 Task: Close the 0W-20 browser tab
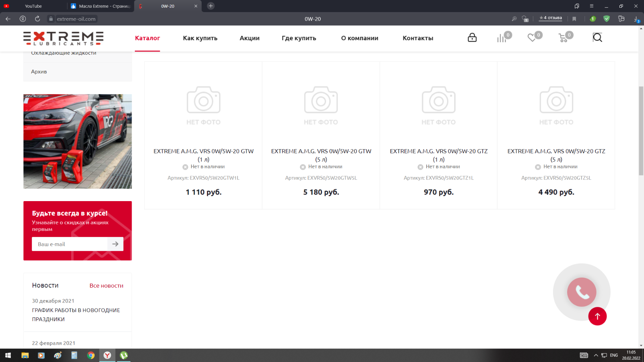pos(196,6)
